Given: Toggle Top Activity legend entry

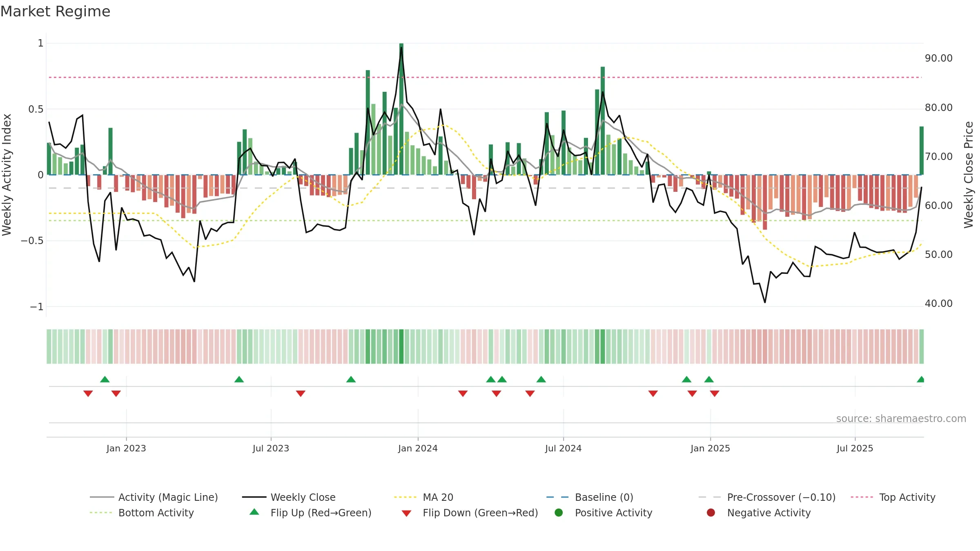Looking at the screenshot, I should click(x=893, y=497).
